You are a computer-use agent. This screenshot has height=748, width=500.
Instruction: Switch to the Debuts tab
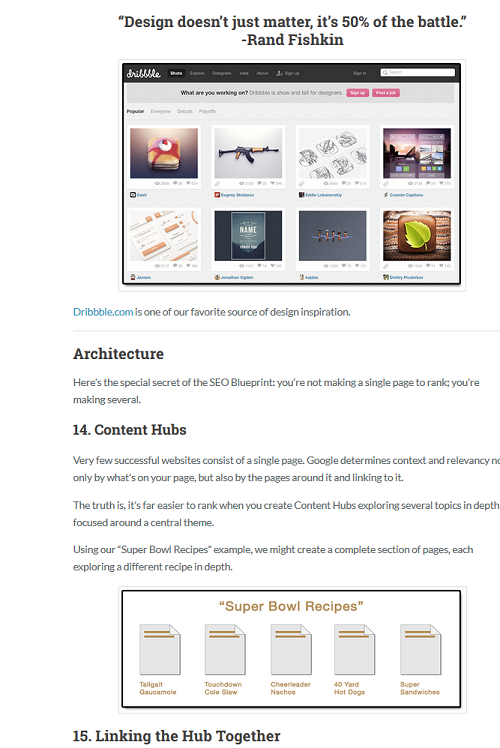coord(185,111)
